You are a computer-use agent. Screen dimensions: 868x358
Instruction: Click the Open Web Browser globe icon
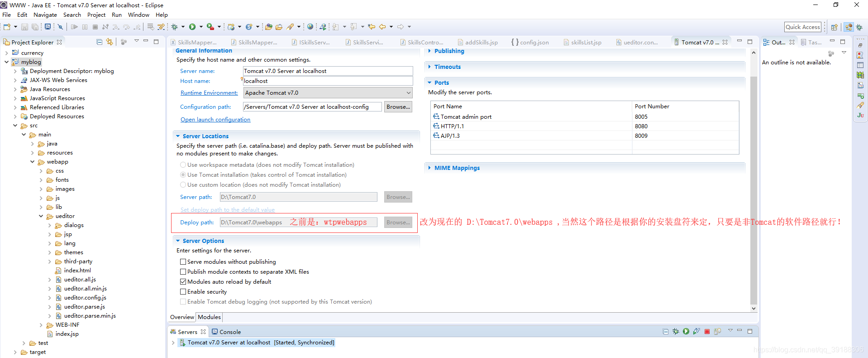click(310, 27)
